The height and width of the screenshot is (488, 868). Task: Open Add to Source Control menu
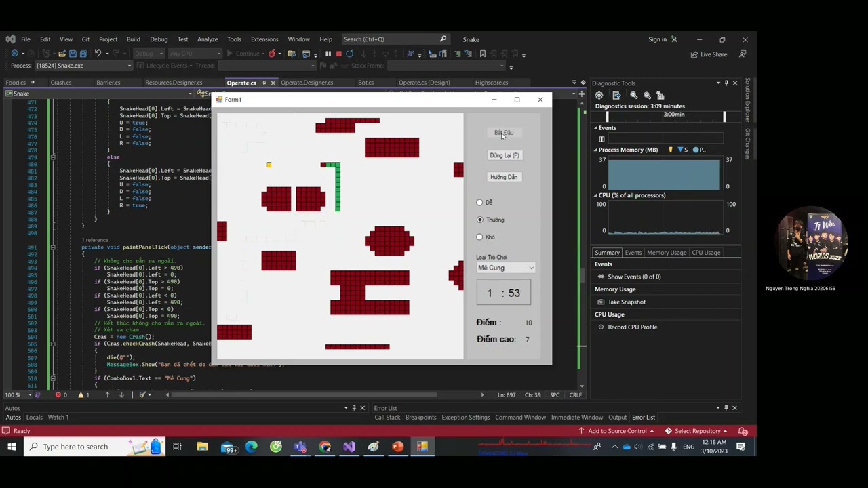pos(616,431)
